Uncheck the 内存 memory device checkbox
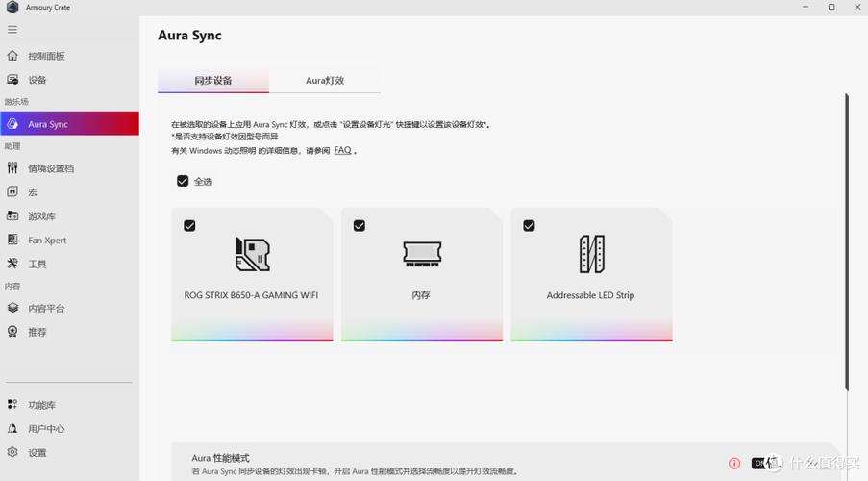This screenshot has width=868, height=481. coord(360,226)
